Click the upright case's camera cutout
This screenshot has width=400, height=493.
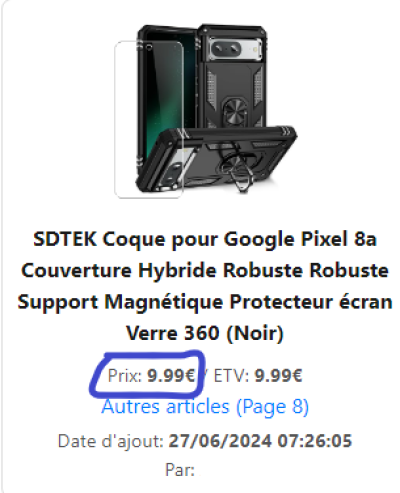click(235, 49)
